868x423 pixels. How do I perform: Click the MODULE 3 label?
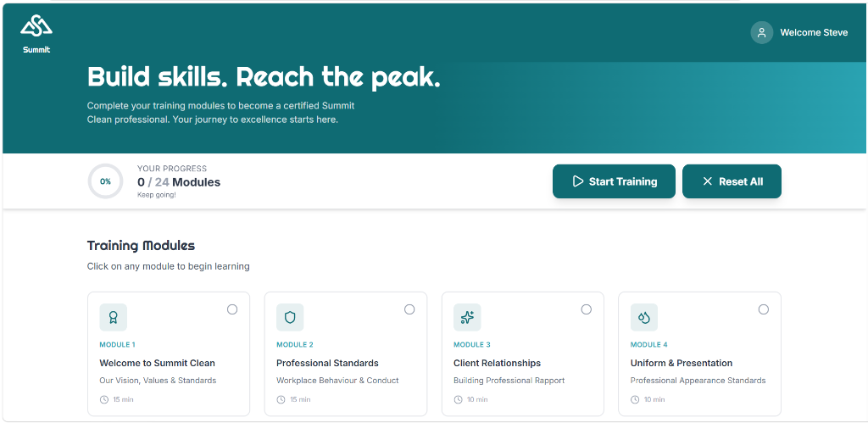coord(472,344)
